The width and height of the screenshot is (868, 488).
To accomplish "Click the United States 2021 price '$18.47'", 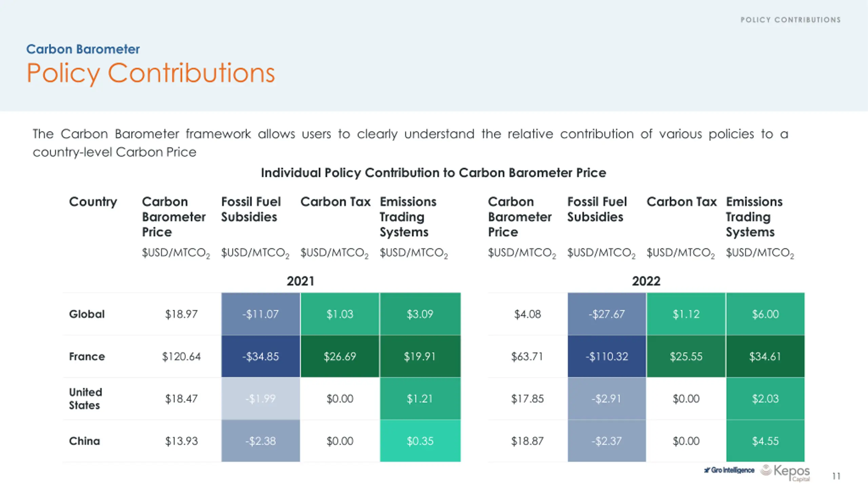I will point(181,399).
